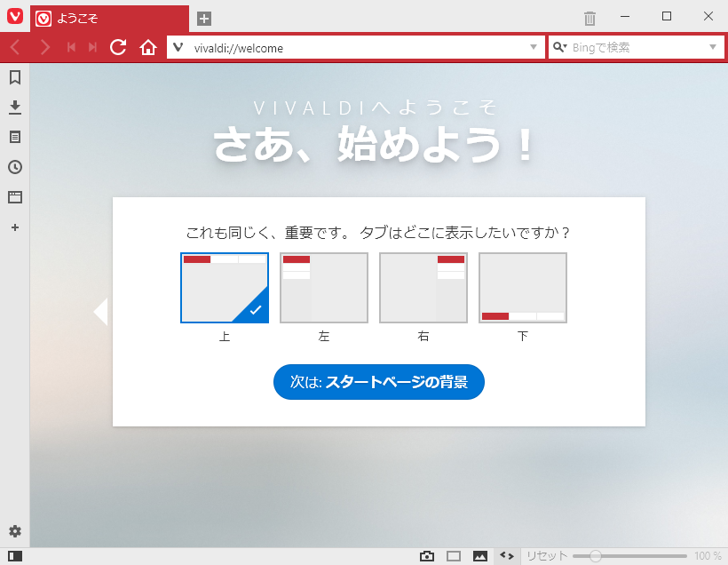Select the ようこそ tab
The height and width of the screenshot is (565, 728).
(109, 19)
